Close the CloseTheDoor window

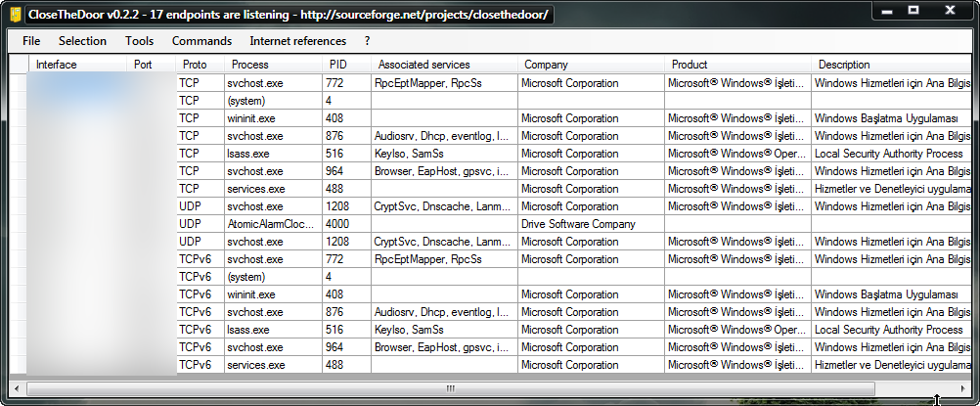(x=950, y=10)
